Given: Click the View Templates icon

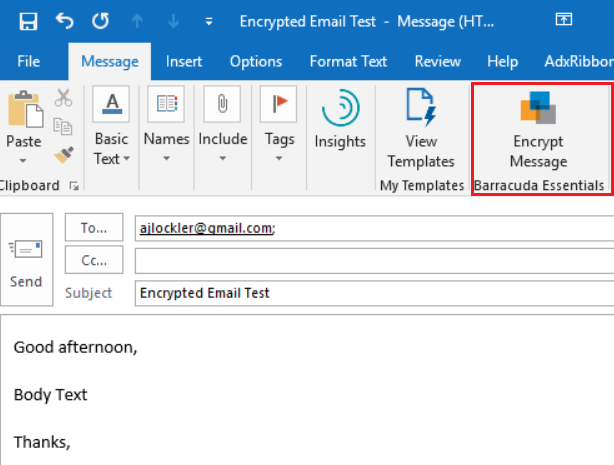Looking at the screenshot, I should coord(421,107).
